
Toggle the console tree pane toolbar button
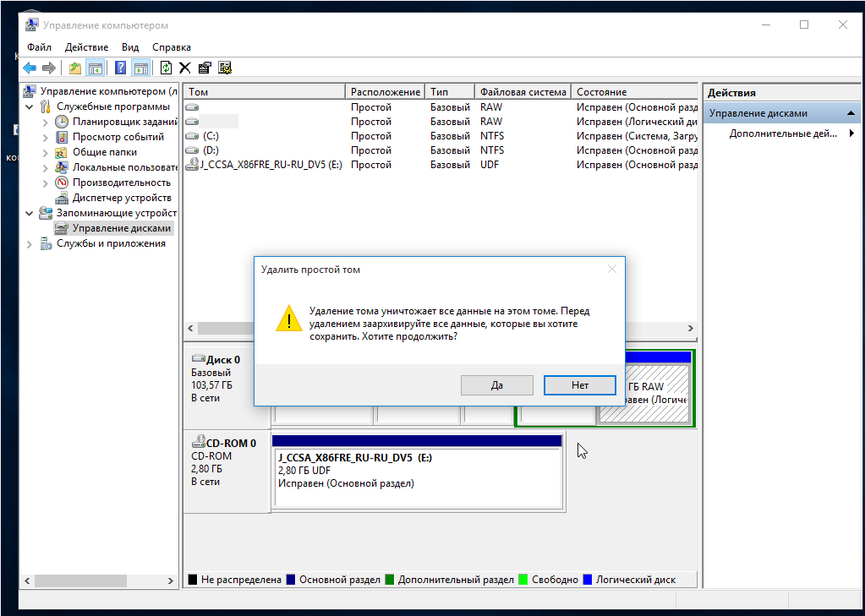pyautogui.click(x=96, y=68)
